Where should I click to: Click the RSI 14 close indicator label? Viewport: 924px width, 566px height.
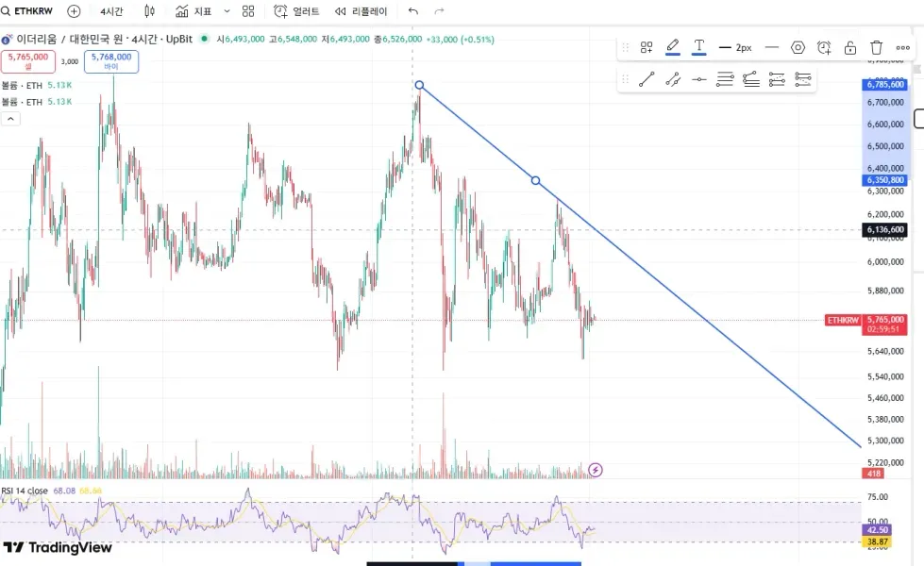tap(25, 491)
